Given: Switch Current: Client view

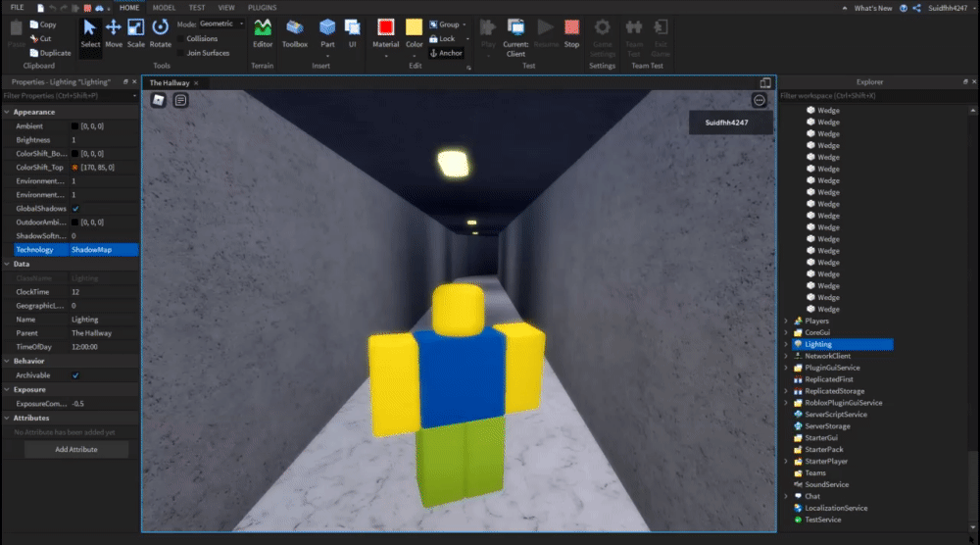Looking at the screenshot, I should (x=515, y=37).
